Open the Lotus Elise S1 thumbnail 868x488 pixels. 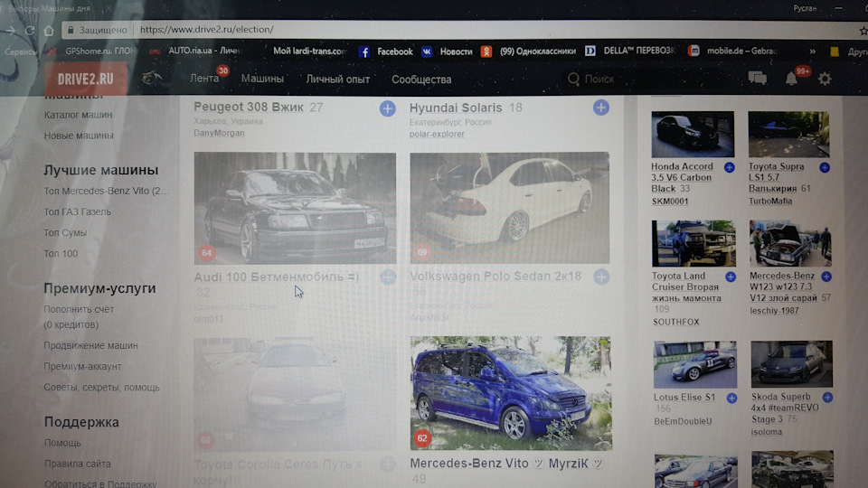(695, 364)
